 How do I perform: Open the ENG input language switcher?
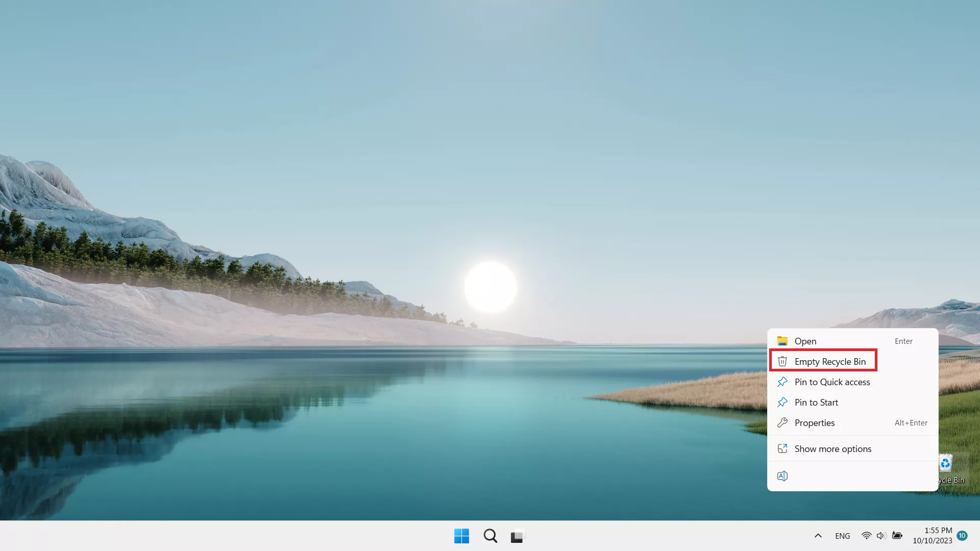[842, 536]
